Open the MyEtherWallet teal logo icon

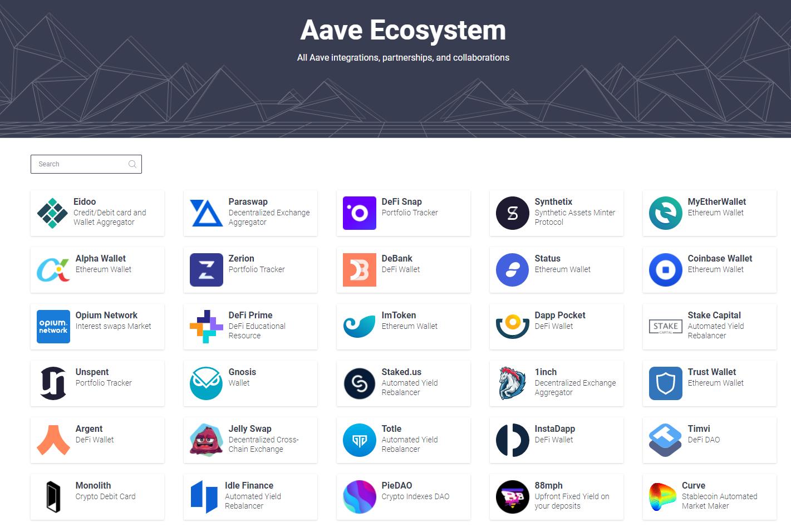click(665, 213)
